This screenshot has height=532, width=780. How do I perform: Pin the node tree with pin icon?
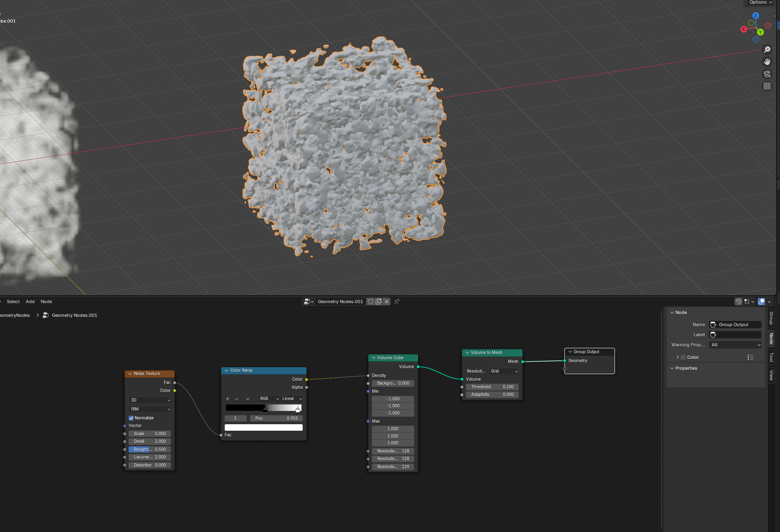click(397, 302)
